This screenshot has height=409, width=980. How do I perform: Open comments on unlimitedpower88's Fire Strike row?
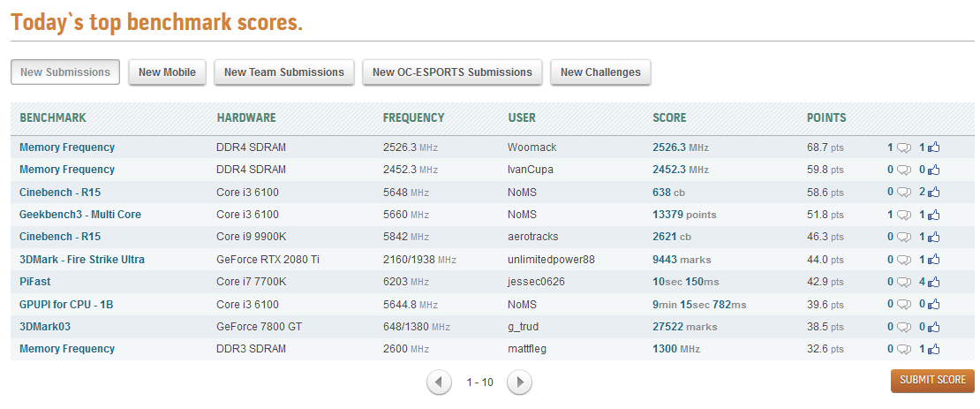pos(903,260)
